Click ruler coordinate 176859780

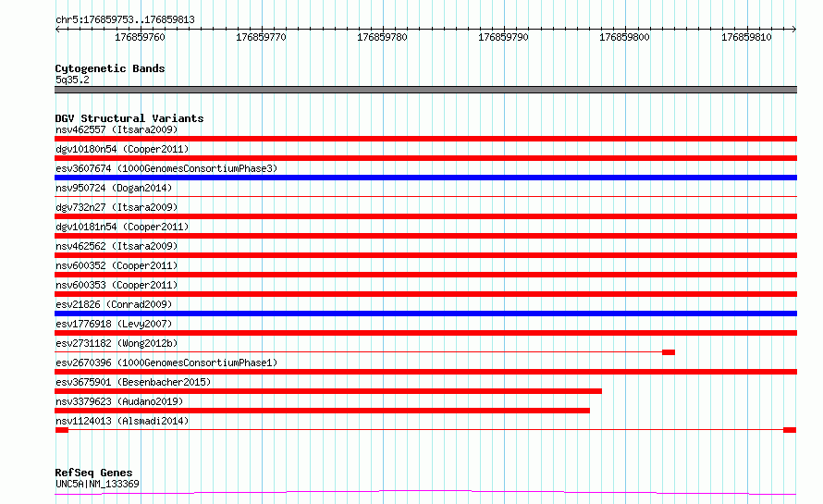tap(382, 37)
